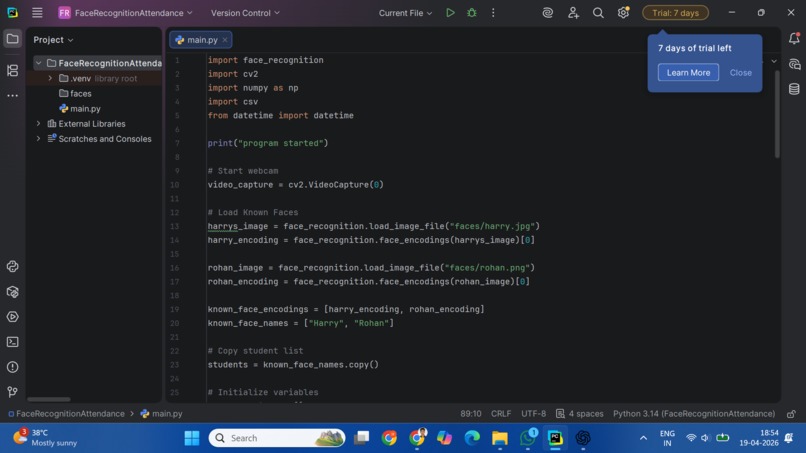The height and width of the screenshot is (453, 806).
Task: Expand the .venv folder
Action: [x=50, y=78]
